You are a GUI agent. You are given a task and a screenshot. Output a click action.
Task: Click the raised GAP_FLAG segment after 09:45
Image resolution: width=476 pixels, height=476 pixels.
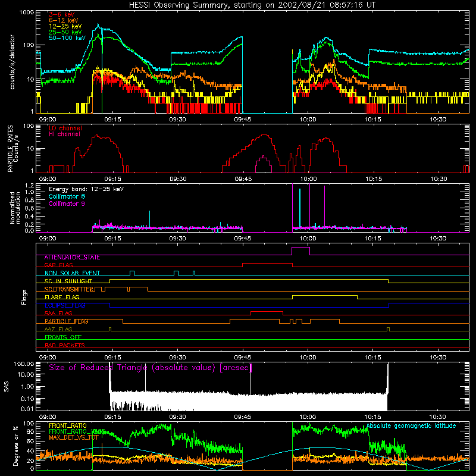[267, 264]
